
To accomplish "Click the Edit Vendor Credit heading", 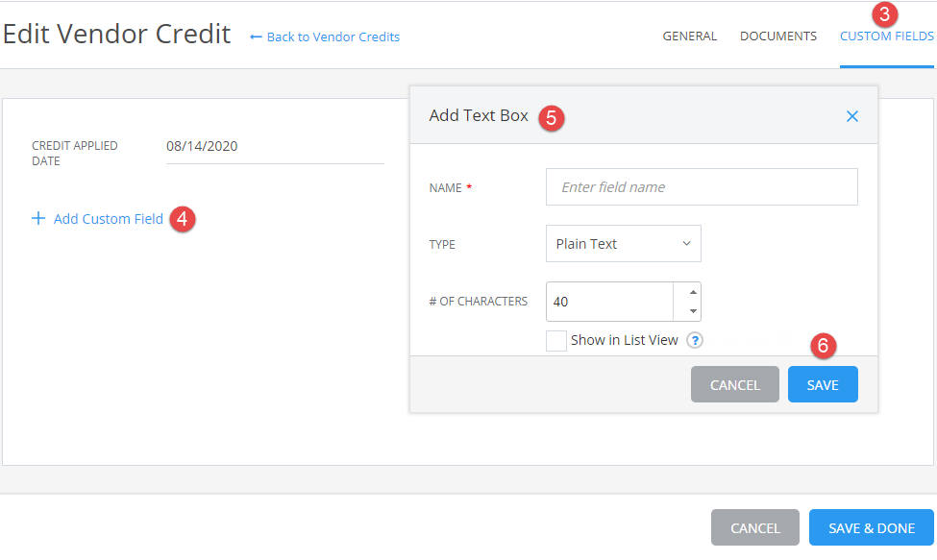I will [x=116, y=34].
